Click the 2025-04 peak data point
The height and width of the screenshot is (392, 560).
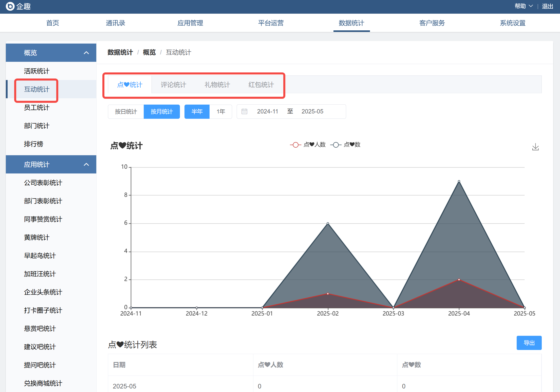[459, 181]
